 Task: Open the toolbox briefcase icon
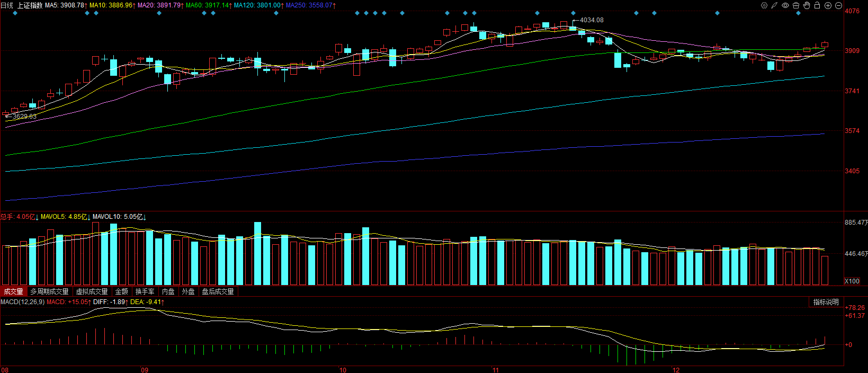[796, 5]
